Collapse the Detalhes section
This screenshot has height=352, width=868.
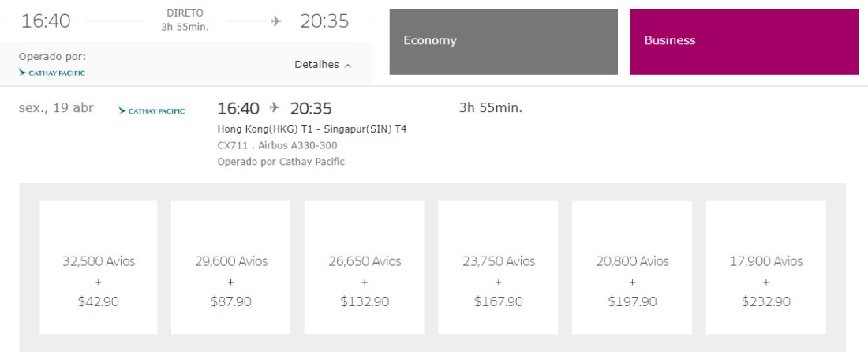323,65
